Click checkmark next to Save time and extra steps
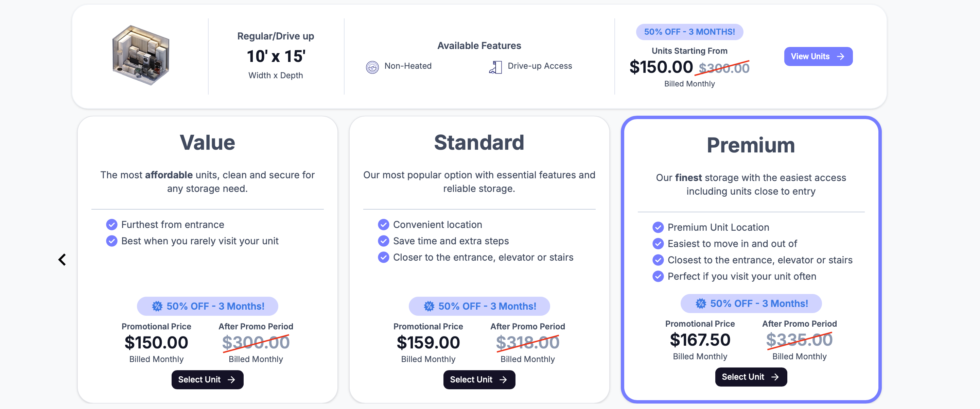This screenshot has height=409, width=980. [x=383, y=241]
